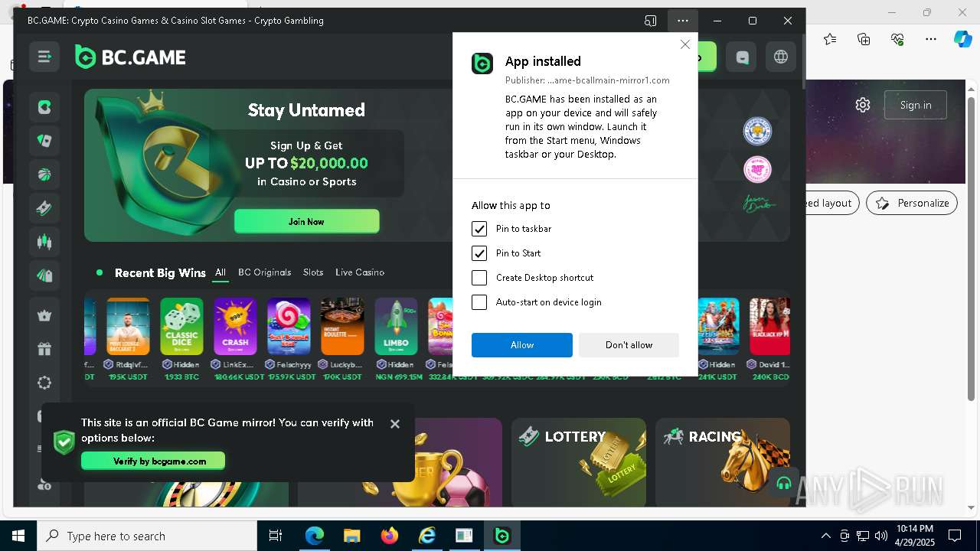Open the app window three-dots menu
This screenshot has width=980, height=551.
click(683, 21)
